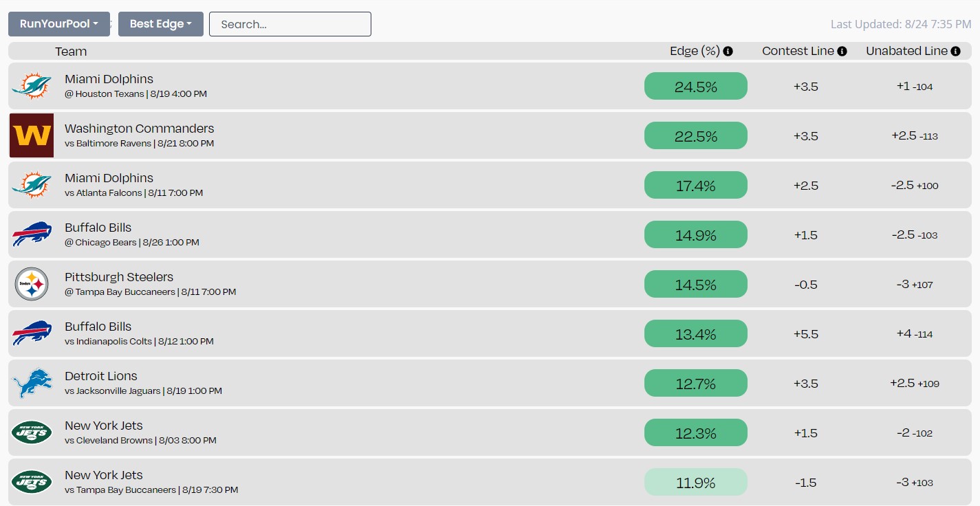Click the Detroit Lions logo
This screenshot has width=980, height=506.
pos(32,383)
